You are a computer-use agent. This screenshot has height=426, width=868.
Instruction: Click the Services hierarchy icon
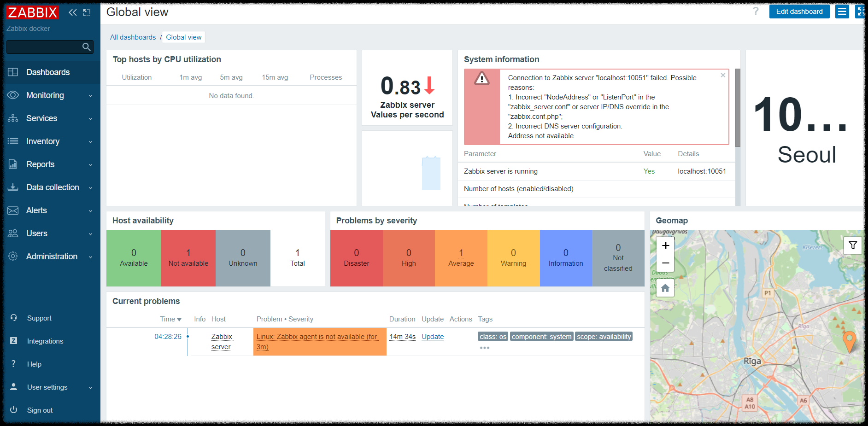point(13,118)
